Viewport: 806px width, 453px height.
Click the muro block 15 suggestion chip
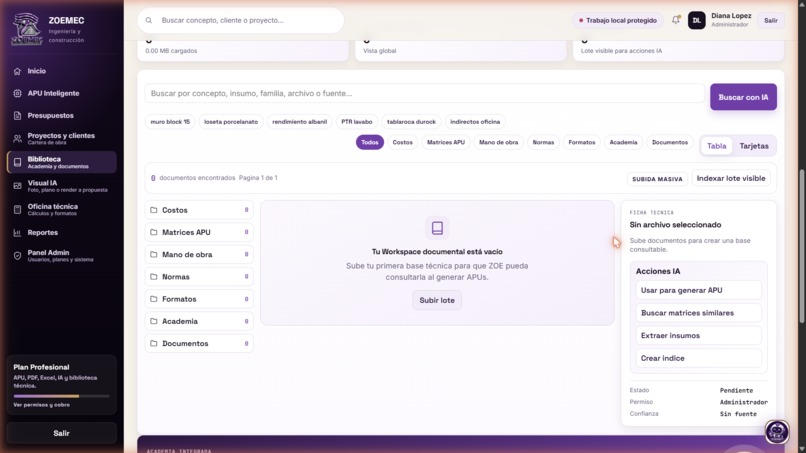[170, 122]
